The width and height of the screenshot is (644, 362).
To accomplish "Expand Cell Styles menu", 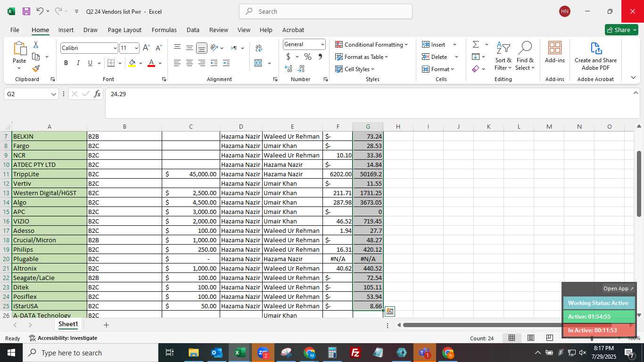I will (x=355, y=69).
